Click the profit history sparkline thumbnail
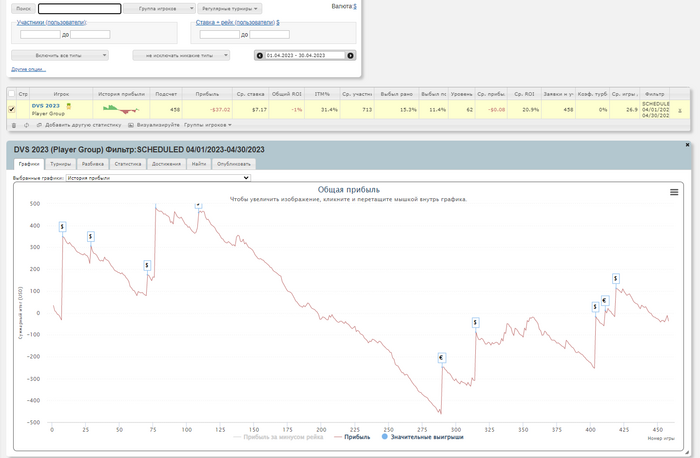 (121, 109)
